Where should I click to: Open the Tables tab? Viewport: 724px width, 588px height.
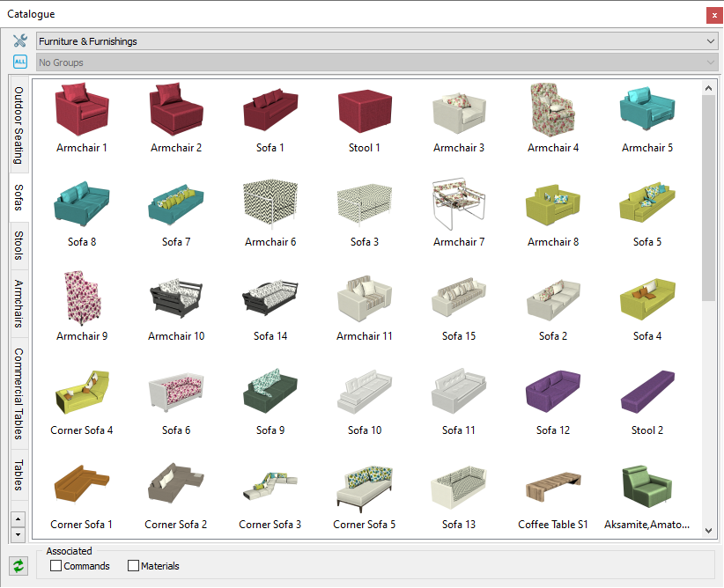pyautogui.click(x=18, y=475)
